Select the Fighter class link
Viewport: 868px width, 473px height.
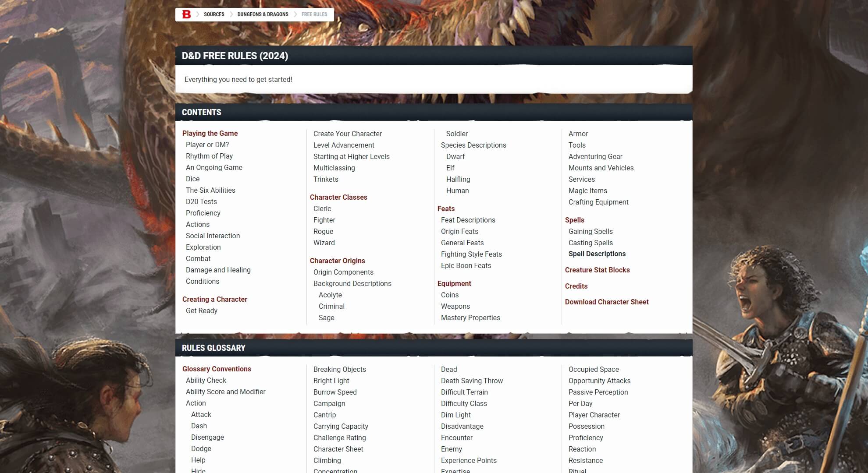[x=324, y=220]
